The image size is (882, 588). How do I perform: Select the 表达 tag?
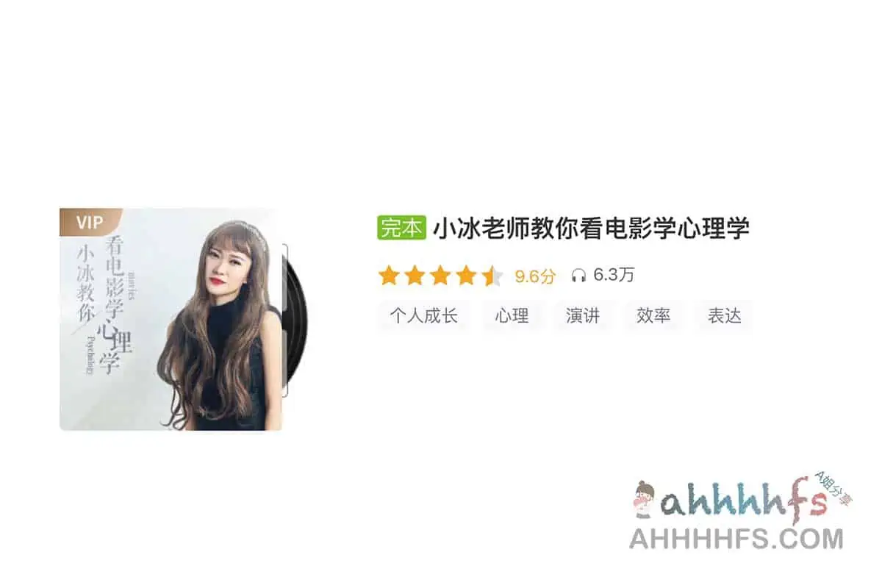724,316
